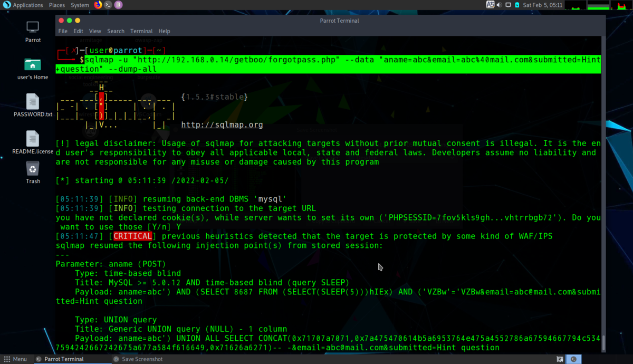The height and width of the screenshot is (364, 633).
Task: Open the Trash desktop icon
Action: tap(33, 173)
